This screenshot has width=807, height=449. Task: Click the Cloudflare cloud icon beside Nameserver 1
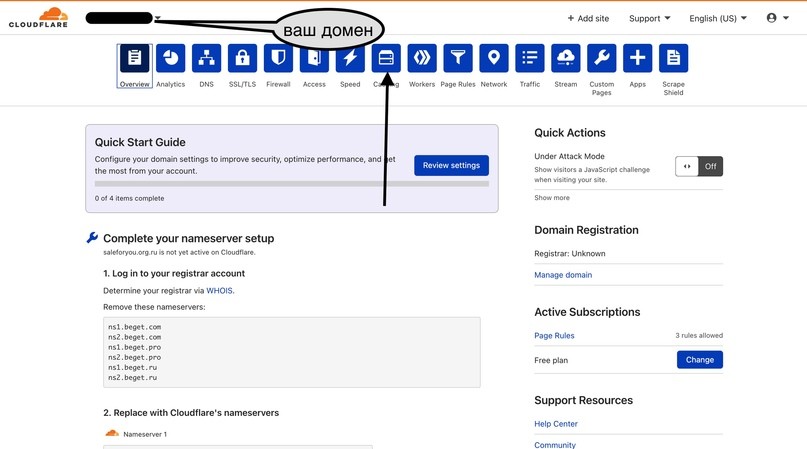point(112,434)
